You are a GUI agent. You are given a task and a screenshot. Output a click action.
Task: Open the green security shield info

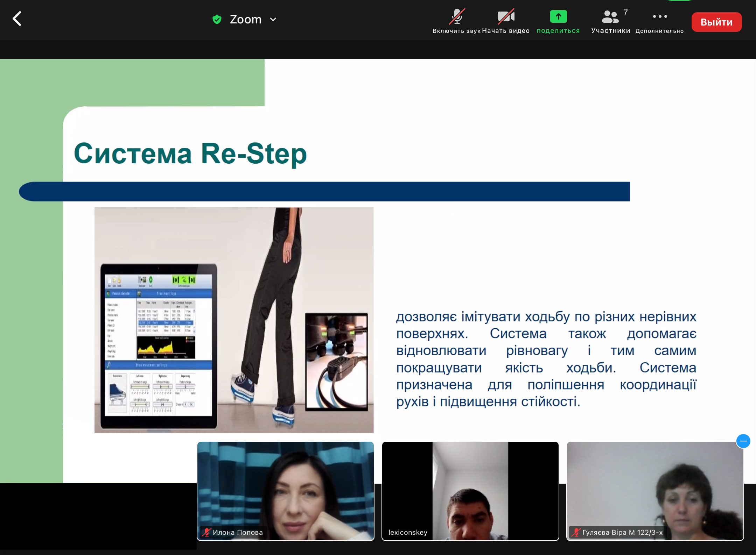click(217, 19)
